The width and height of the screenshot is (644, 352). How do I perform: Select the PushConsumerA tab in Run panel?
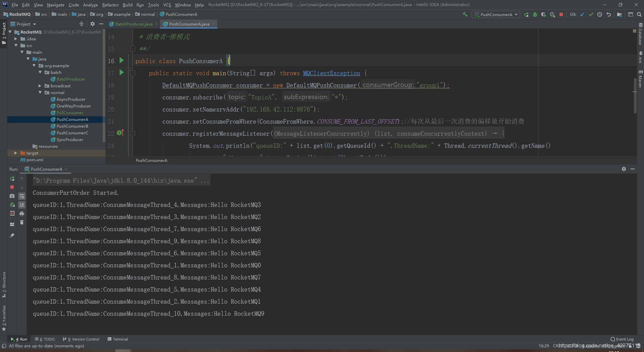point(46,169)
